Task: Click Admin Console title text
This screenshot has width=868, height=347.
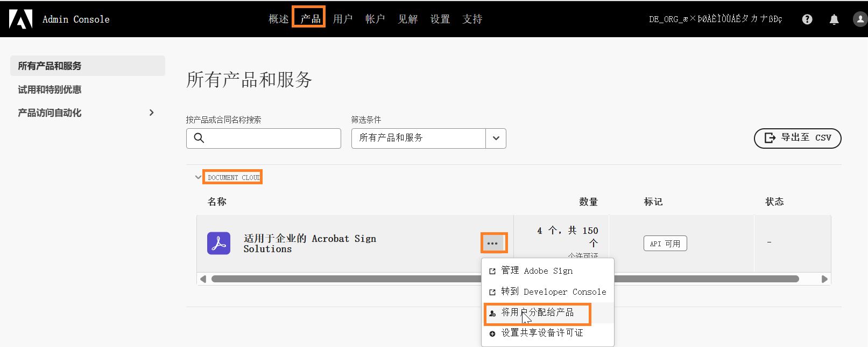Action: point(76,19)
